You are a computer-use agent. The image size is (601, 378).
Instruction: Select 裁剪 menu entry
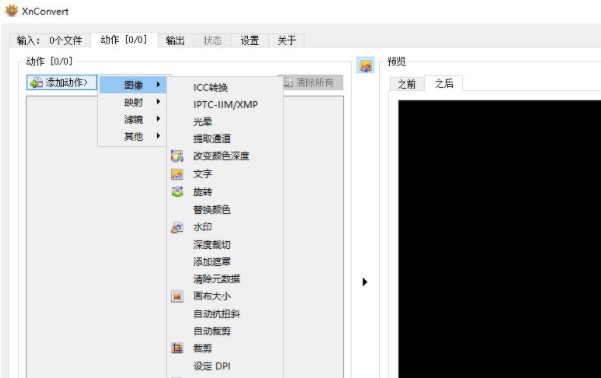225,348
